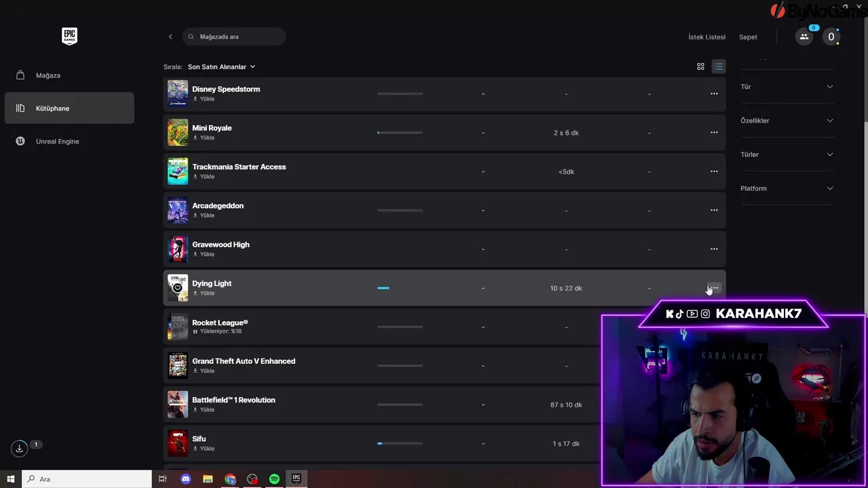Image resolution: width=868 pixels, height=488 pixels.
Task: Install Mini Royale via Yükle
Action: (x=203, y=138)
